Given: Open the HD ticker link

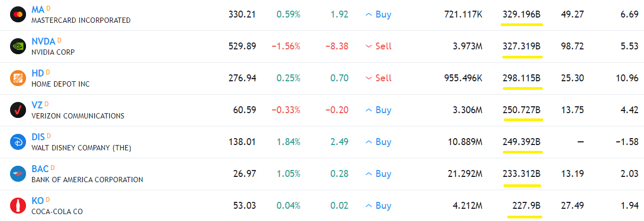Looking at the screenshot, I should (38, 73).
